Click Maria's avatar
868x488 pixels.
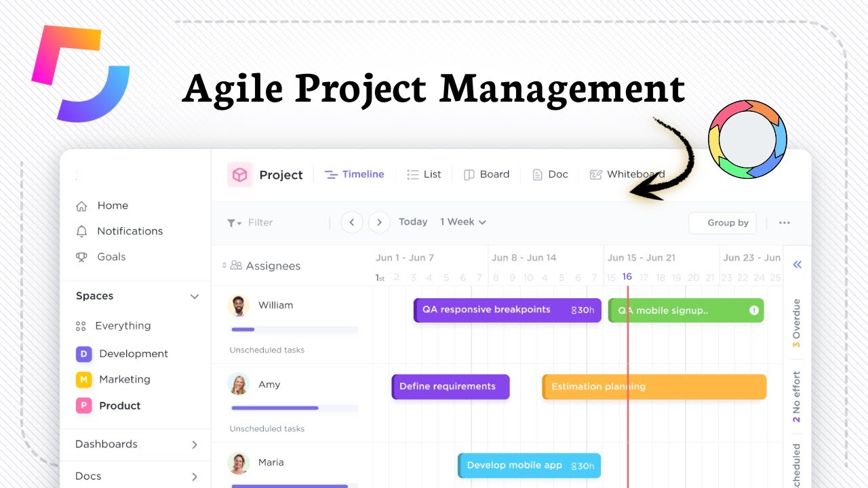coord(239,463)
